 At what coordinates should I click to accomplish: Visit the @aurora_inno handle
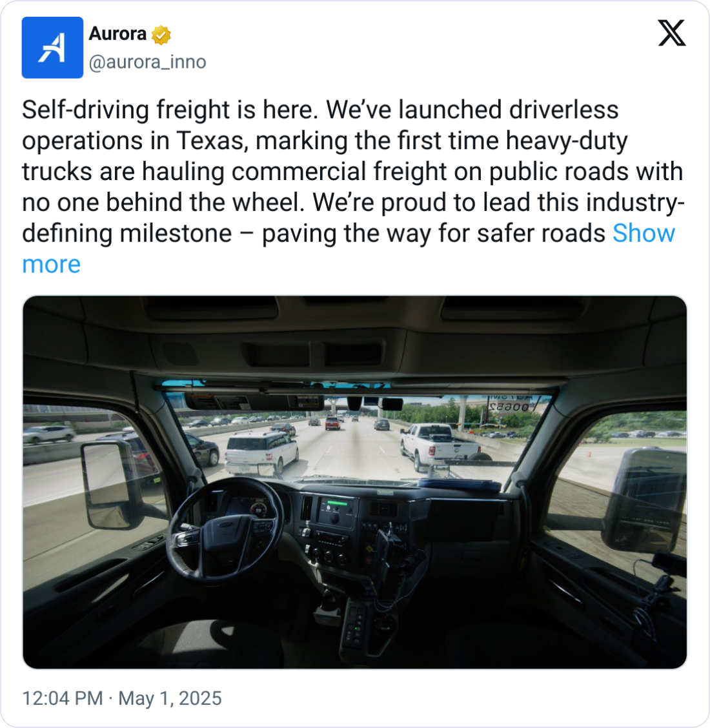(147, 62)
